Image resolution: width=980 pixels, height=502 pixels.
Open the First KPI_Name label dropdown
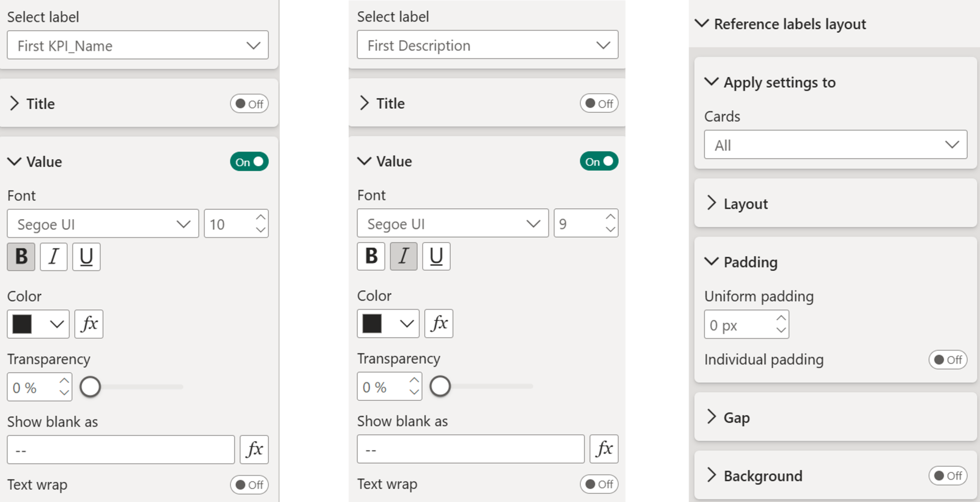[x=138, y=45]
